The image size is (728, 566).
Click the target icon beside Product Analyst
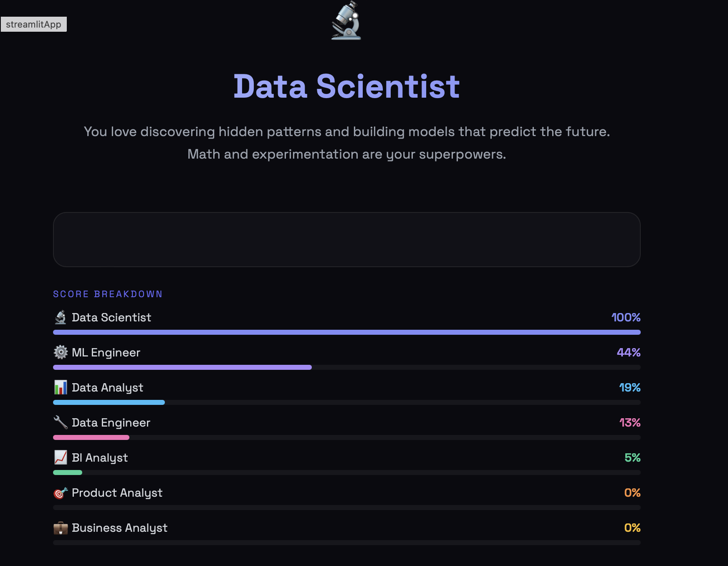click(61, 493)
